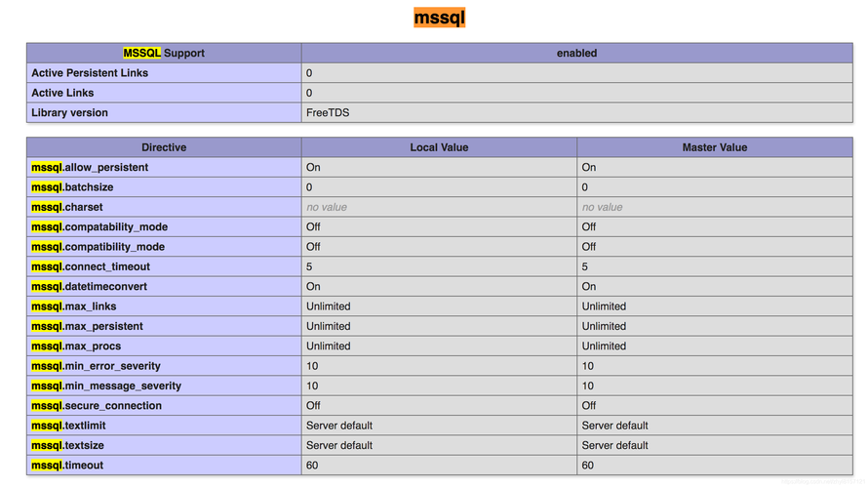The height and width of the screenshot is (488, 868).
Task: Click master Unlimited value of mssql.max_persistent
Action: point(604,326)
